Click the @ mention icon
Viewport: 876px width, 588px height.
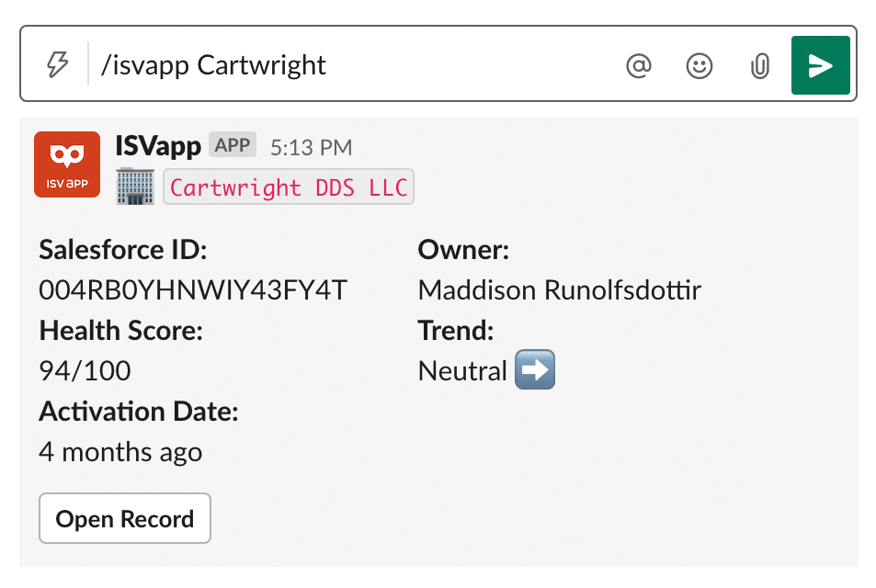click(x=639, y=65)
